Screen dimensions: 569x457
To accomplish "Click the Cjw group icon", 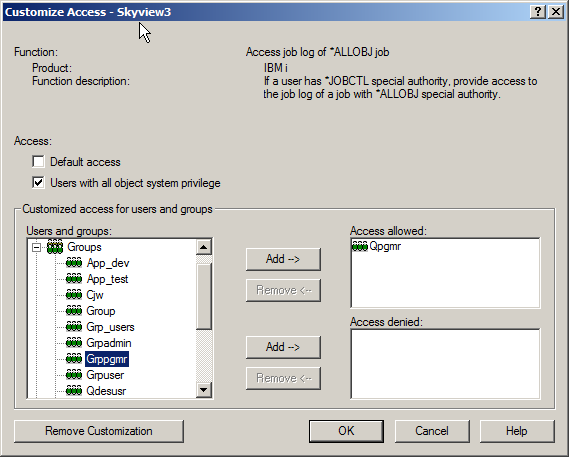I will 74,295.
